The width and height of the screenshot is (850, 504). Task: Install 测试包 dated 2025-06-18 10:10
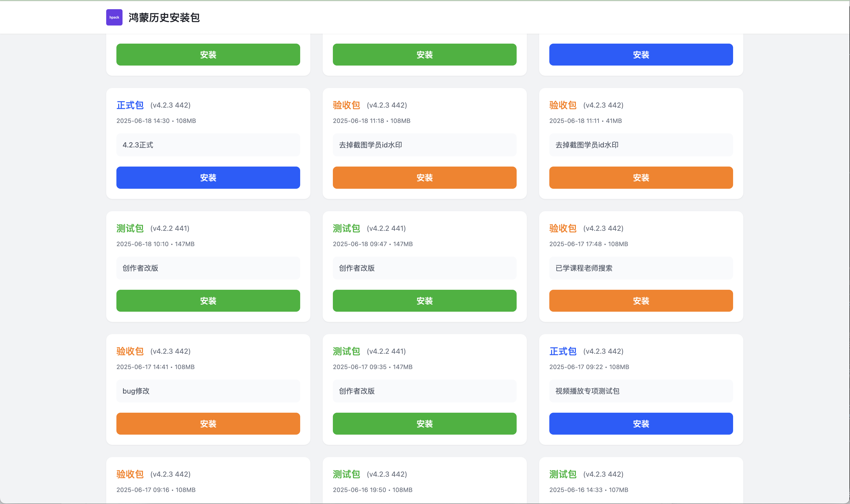(x=208, y=300)
